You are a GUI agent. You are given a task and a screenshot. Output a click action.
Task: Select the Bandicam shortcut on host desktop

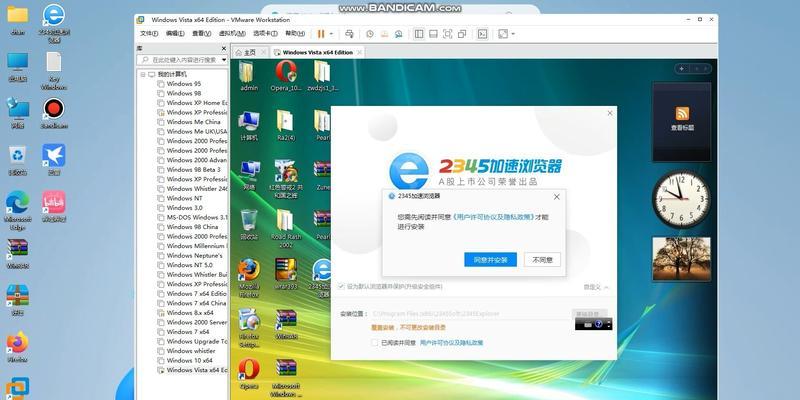point(54,113)
